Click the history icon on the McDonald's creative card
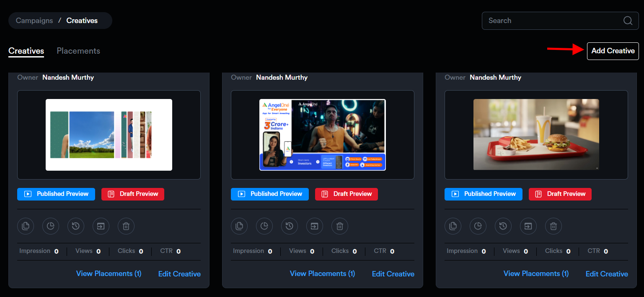The height and width of the screenshot is (297, 644). pyautogui.click(x=503, y=227)
